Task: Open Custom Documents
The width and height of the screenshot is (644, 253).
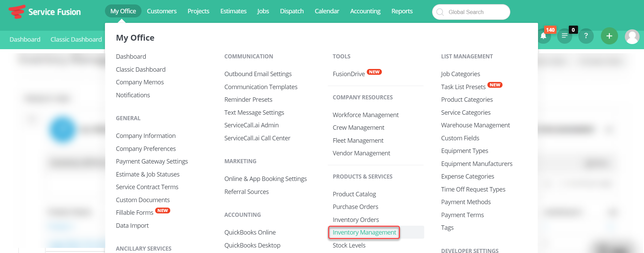Action: point(143,200)
